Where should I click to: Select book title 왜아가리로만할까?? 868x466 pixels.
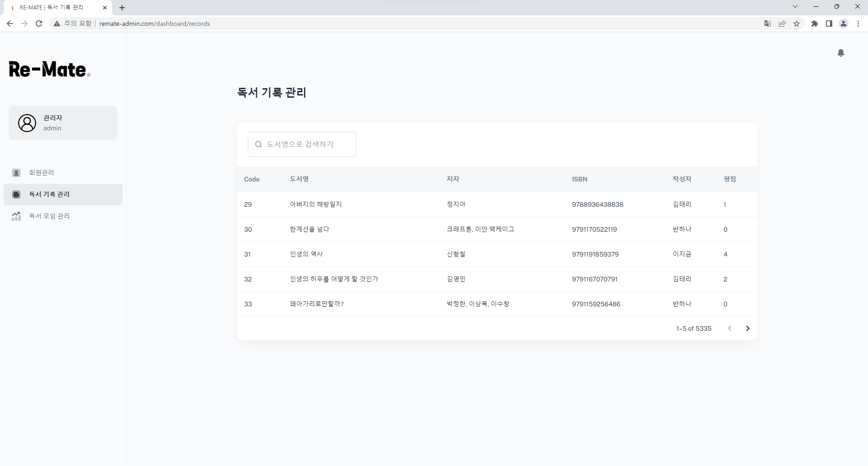pos(317,304)
